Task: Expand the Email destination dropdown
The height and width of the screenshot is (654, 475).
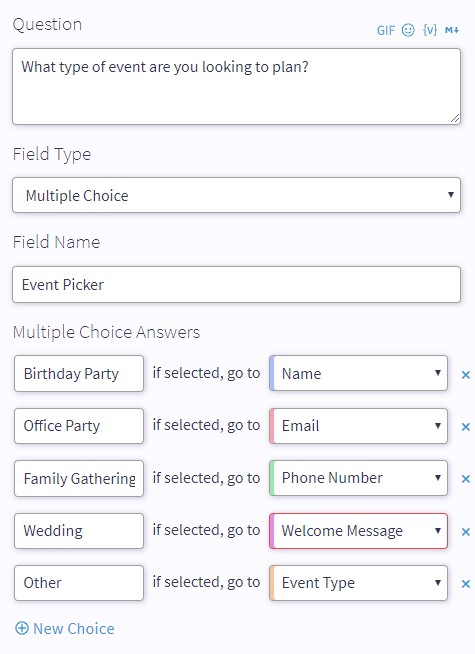Action: 359,426
